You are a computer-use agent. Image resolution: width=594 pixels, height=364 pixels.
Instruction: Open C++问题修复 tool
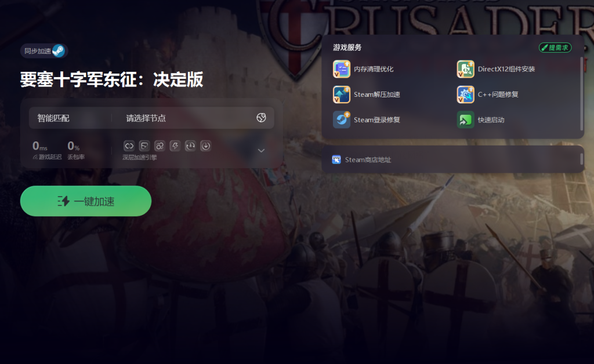coord(487,94)
